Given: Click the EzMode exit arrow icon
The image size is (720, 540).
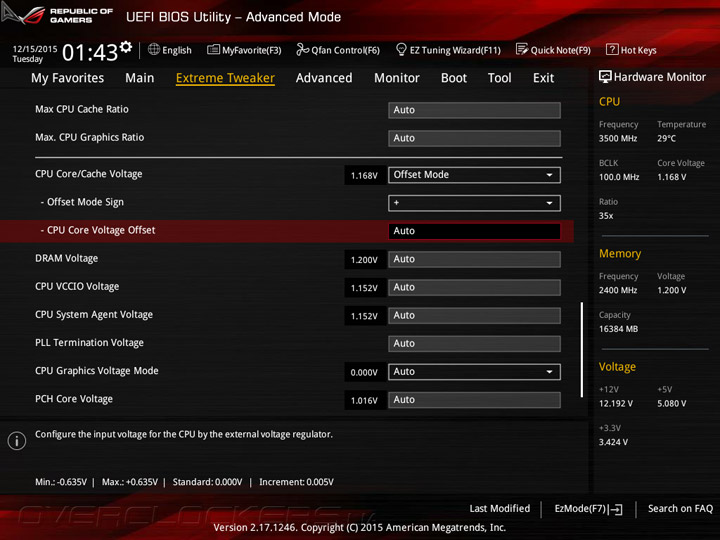Looking at the screenshot, I should (x=616, y=509).
